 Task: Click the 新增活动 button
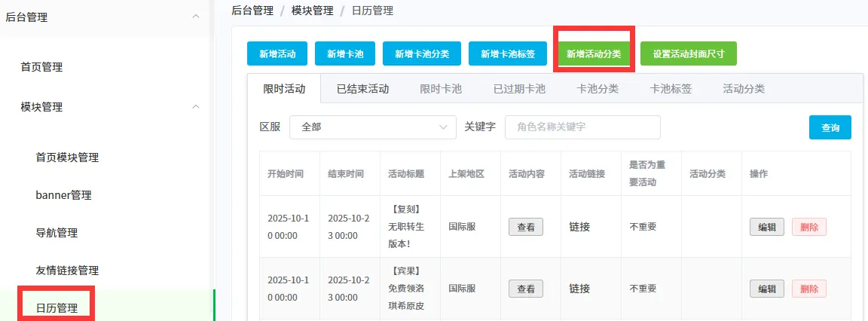click(277, 53)
